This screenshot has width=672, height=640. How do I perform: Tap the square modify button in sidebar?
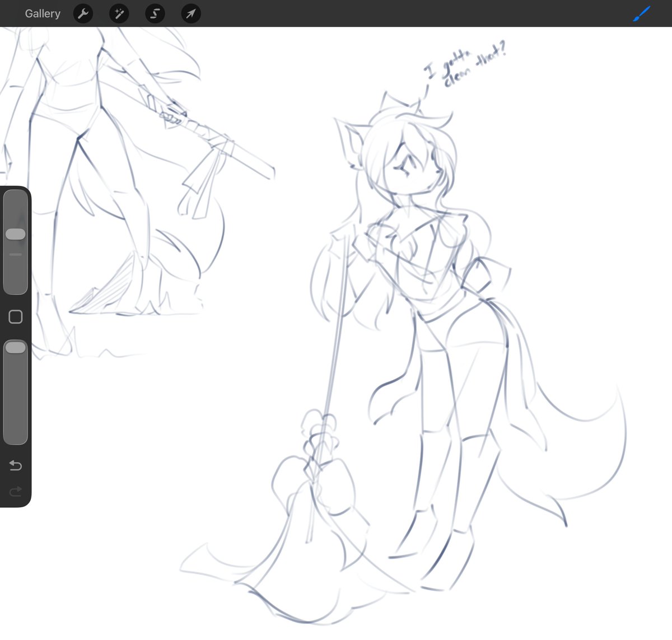16,317
